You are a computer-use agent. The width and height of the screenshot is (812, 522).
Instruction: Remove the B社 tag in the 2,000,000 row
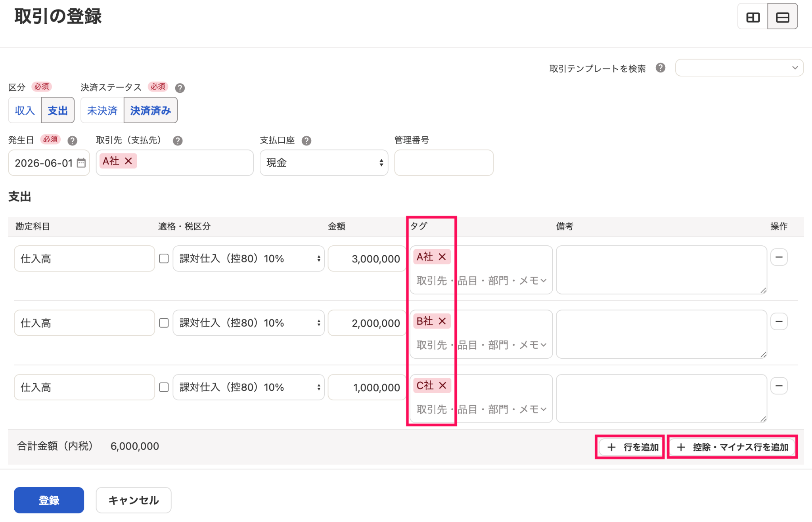(x=442, y=321)
